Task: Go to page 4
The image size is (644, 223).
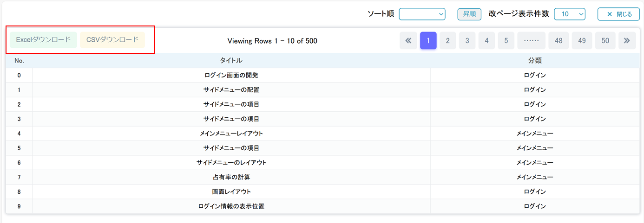Action: (486, 41)
